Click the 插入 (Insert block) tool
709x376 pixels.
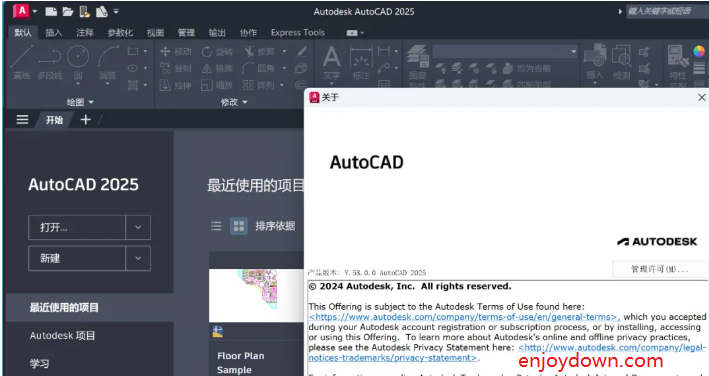[x=595, y=62]
